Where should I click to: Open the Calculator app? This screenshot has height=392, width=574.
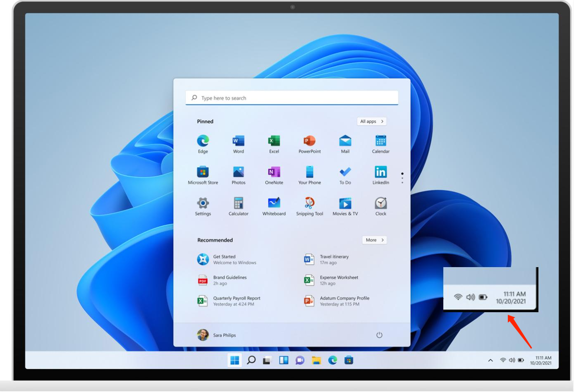(238, 204)
